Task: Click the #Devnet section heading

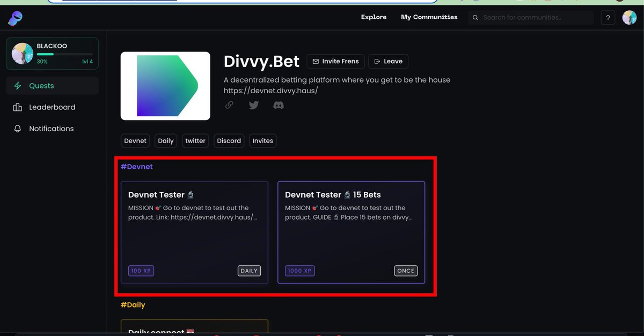Action: [x=137, y=167]
